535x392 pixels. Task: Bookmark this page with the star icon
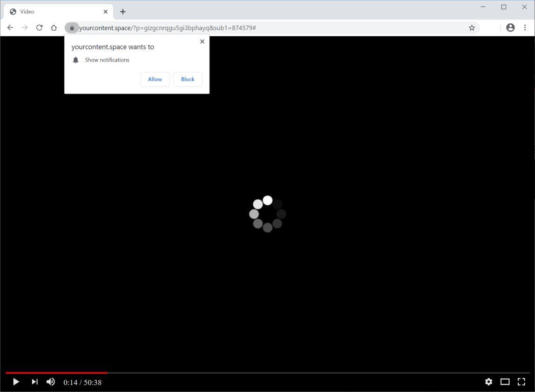pyautogui.click(x=472, y=27)
